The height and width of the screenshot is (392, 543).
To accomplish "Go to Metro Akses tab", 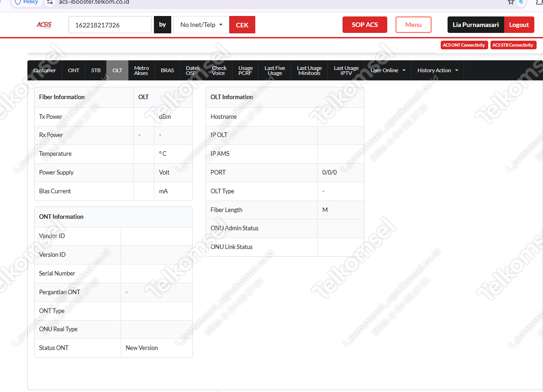I will click(141, 70).
